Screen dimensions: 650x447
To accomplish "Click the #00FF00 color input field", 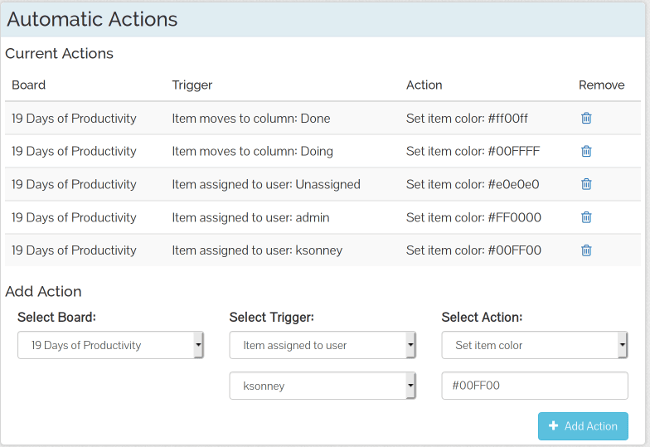I will pyautogui.click(x=534, y=386).
